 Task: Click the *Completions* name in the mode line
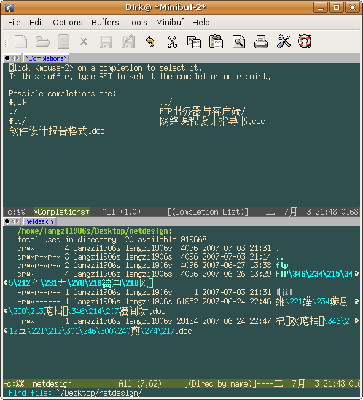[x=62, y=212]
